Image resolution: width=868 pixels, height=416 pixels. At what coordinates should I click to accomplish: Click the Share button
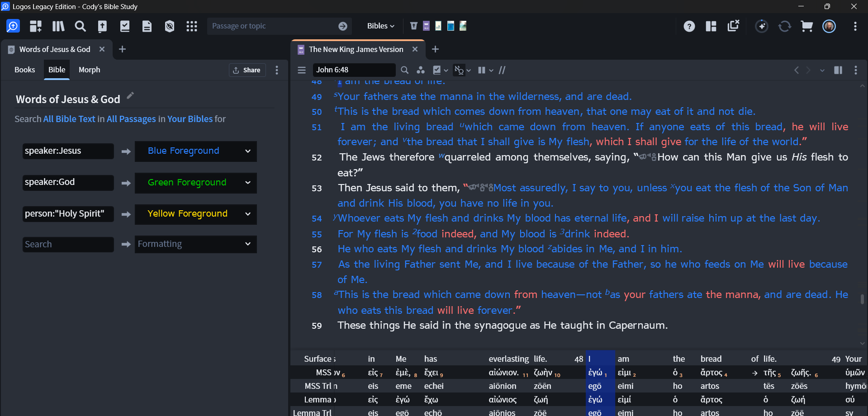(x=247, y=70)
